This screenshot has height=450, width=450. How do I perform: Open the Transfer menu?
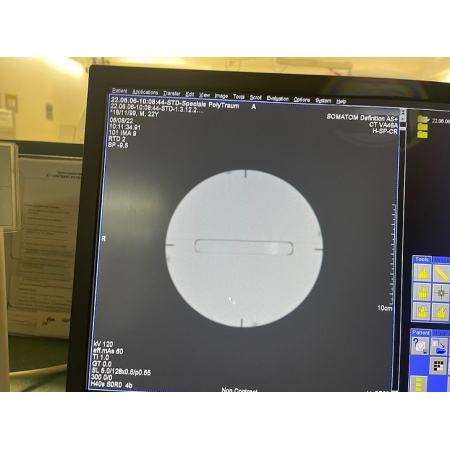point(172,93)
